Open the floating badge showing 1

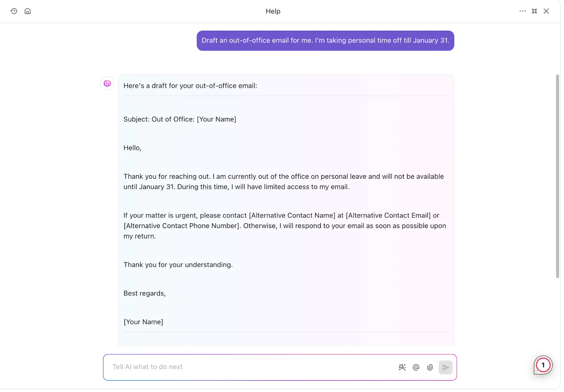tap(543, 365)
